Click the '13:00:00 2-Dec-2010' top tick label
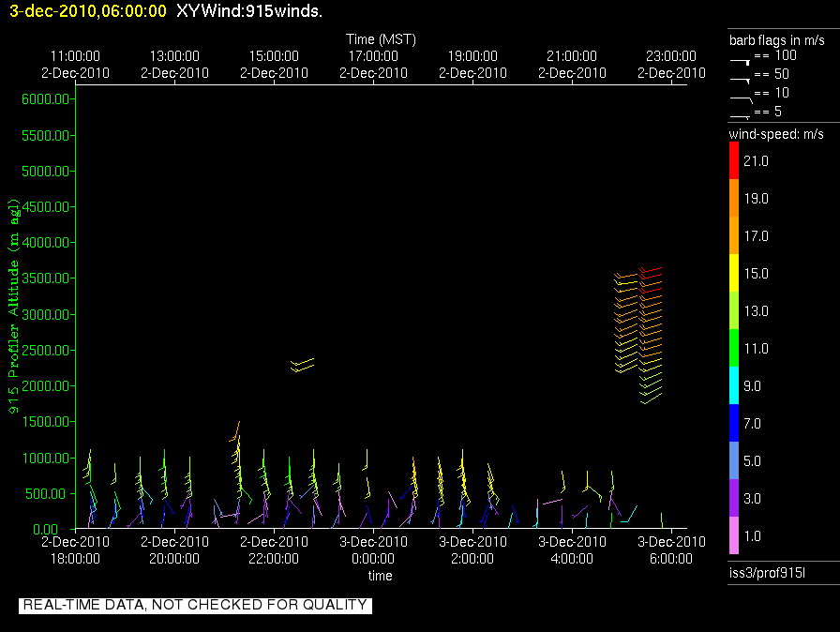The image size is (840, 632). point(174,65)
